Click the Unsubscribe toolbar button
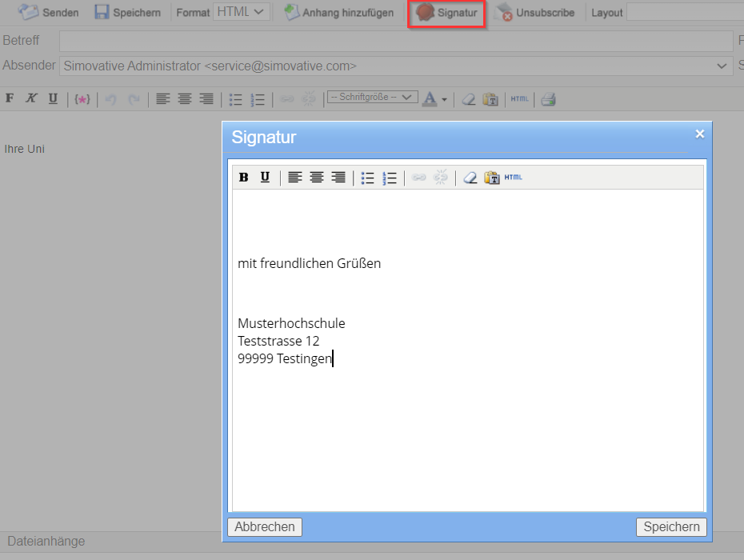The height and width of the screenshot is (560, 744). tap(534, 13)
